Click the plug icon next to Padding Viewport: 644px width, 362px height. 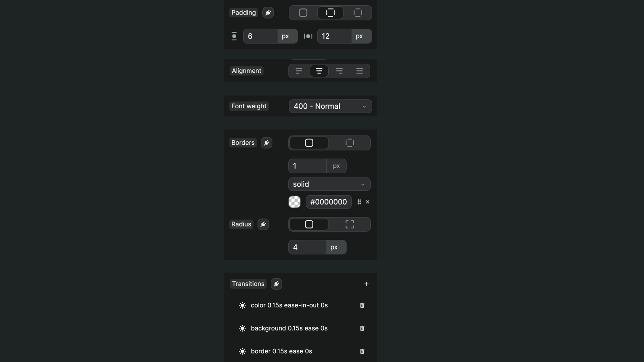[x=267, y=12]
